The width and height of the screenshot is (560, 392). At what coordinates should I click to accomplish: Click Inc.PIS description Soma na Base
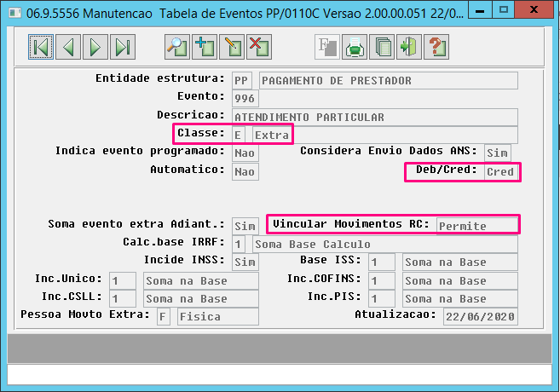pos(460,299)
